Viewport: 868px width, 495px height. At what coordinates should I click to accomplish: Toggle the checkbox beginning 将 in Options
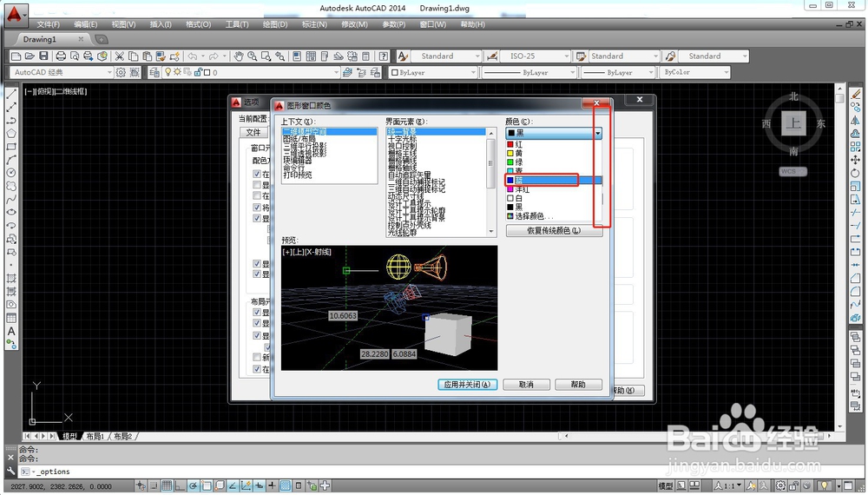[257, 207]
